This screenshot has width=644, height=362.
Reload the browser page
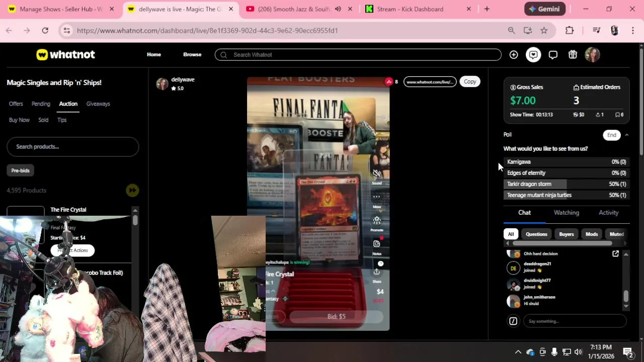coord(45,31)
